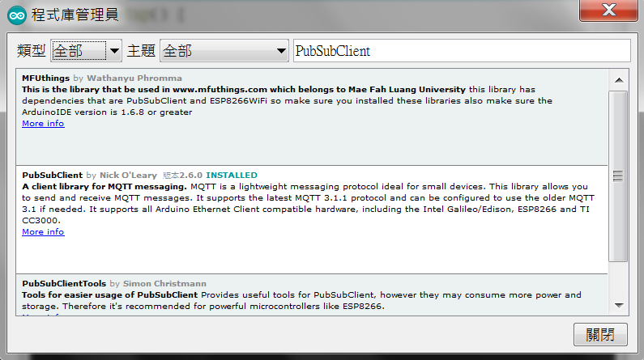Select the PubSubClientTools library title
The height and width of the screenshot is (360, 644).
(64, 283)
